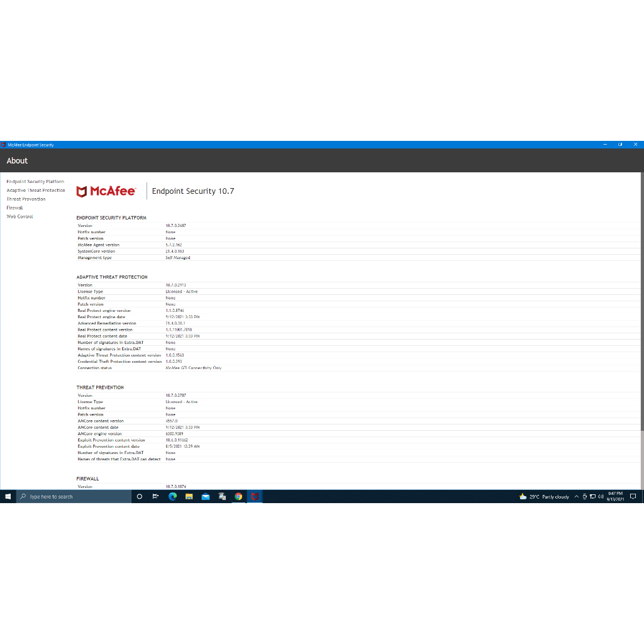Jump to Endpoint Security Platform section
This screenshot has width=644, height=644.
pyautogui.click(x=35, y=182)
